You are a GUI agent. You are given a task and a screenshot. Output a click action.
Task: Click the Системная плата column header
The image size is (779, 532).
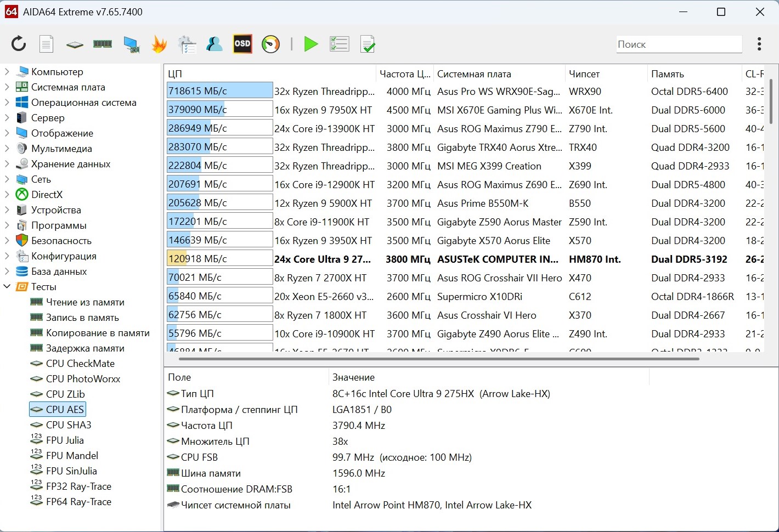[x=474, y=74]
